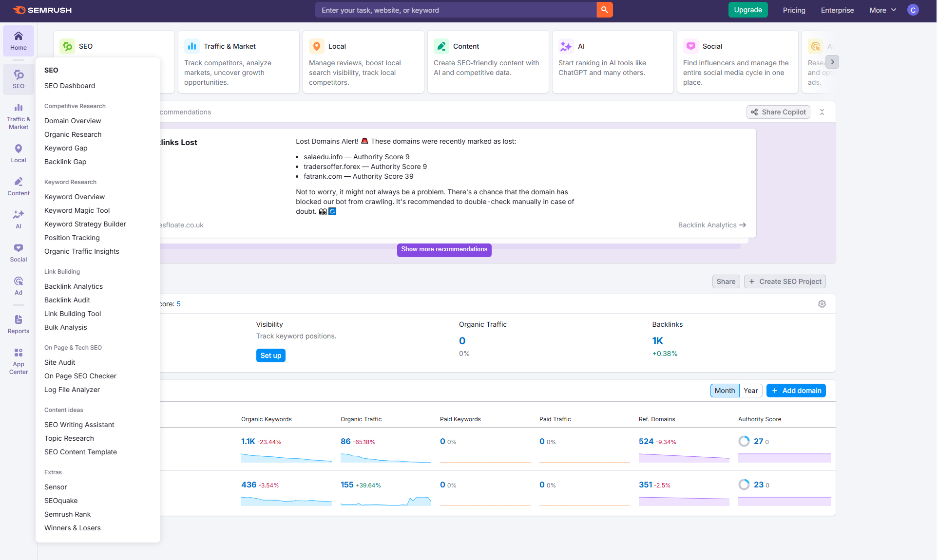Select Keyword Gap menu item

pyautogui.click(x=66, y=148)
